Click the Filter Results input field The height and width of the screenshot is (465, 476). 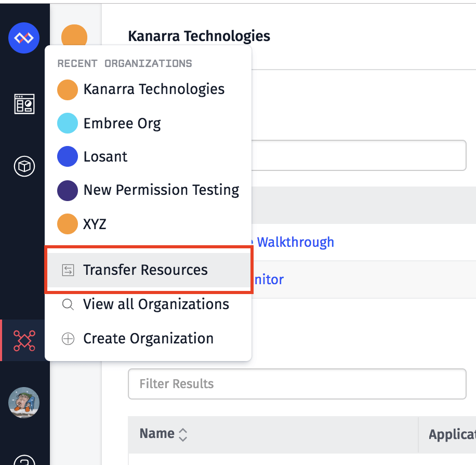pos(297,384)
